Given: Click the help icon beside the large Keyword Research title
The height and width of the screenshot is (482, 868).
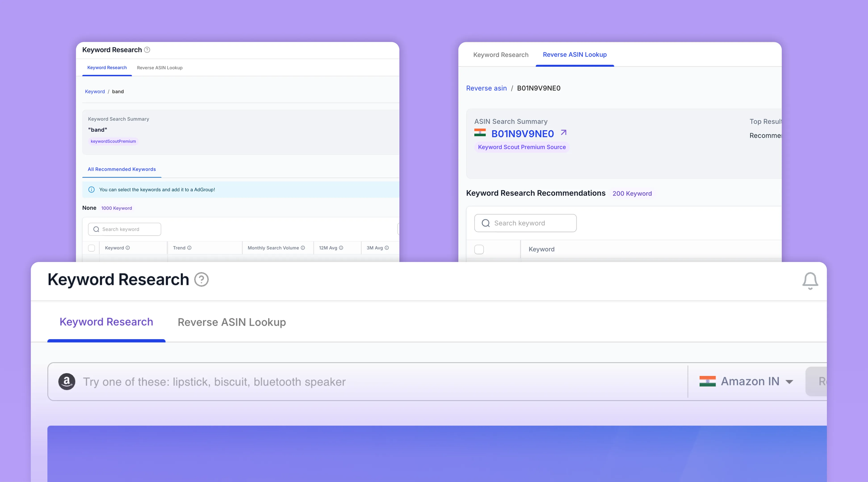Looking at the screenshot, I should tap(201, 279).
